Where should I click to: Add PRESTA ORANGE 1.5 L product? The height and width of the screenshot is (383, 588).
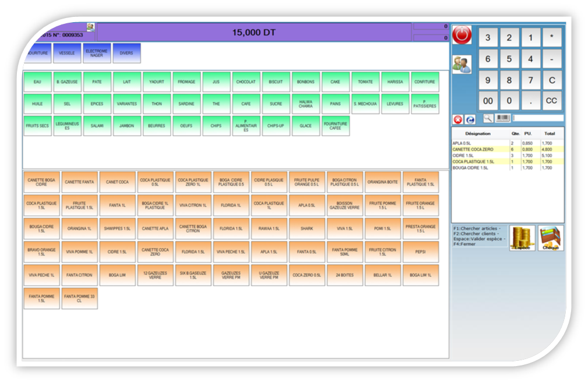[420, 229]
